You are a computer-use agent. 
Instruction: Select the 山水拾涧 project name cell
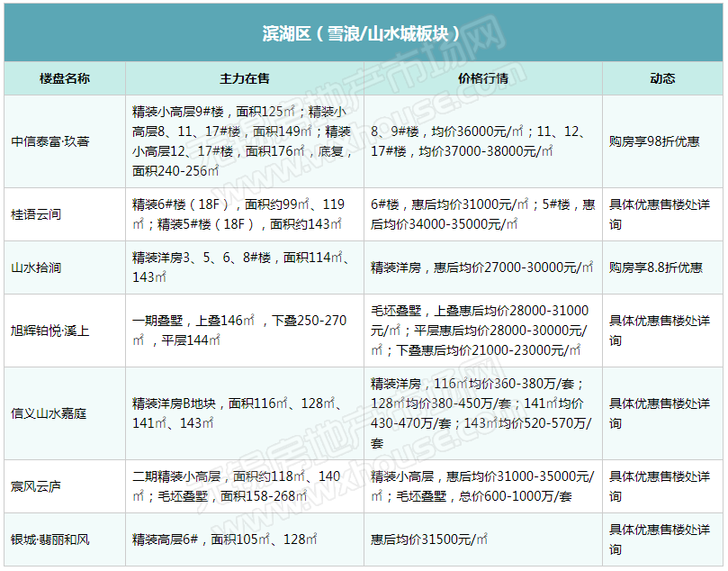pos(36,267)
